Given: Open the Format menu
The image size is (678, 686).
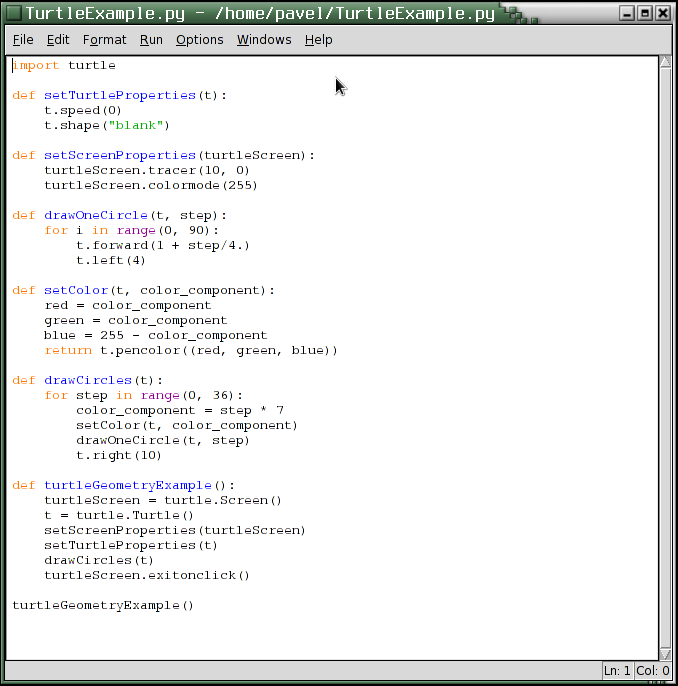Looking at the screenshot, I should pyautogui.click(x=104, y=40).
